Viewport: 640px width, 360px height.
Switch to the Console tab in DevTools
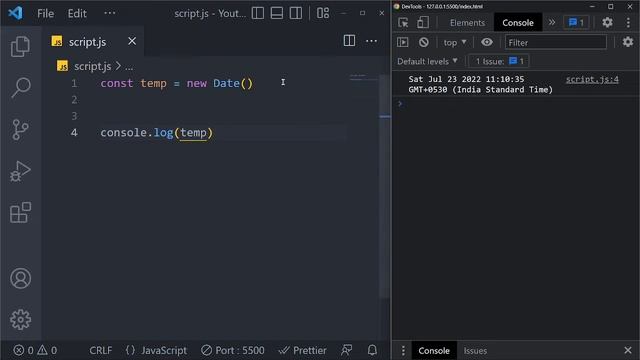(x=518, y=22)
